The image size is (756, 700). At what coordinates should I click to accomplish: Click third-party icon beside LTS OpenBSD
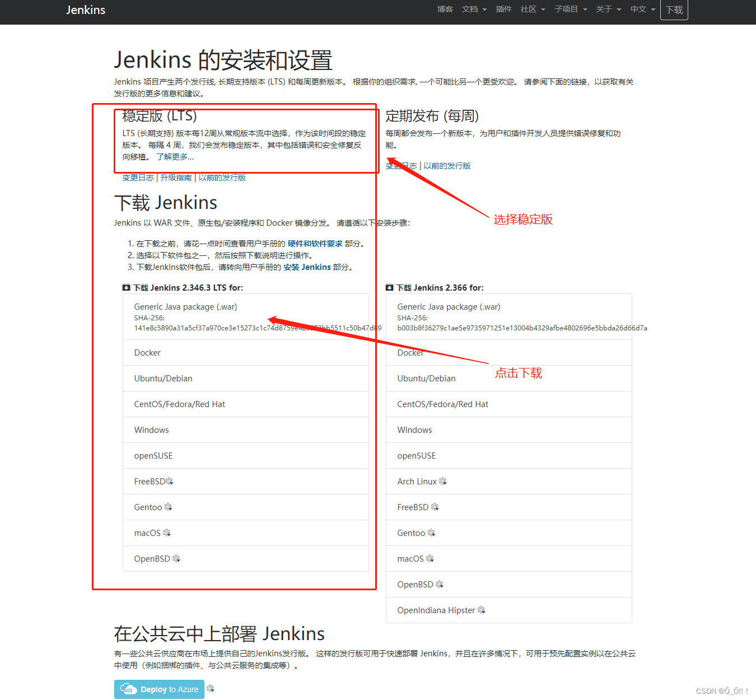click(x=176, y=559)
